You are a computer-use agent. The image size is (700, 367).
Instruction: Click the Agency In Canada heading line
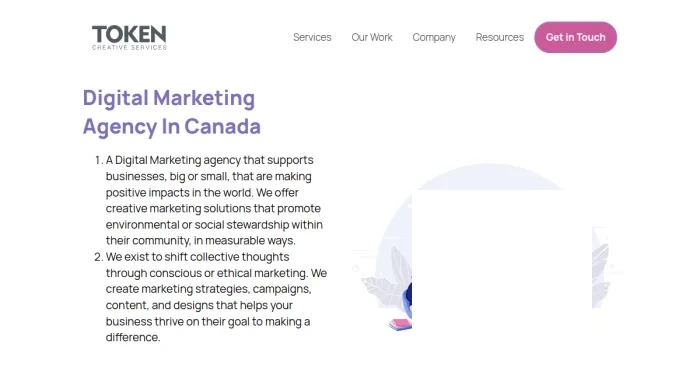point(171,127)
